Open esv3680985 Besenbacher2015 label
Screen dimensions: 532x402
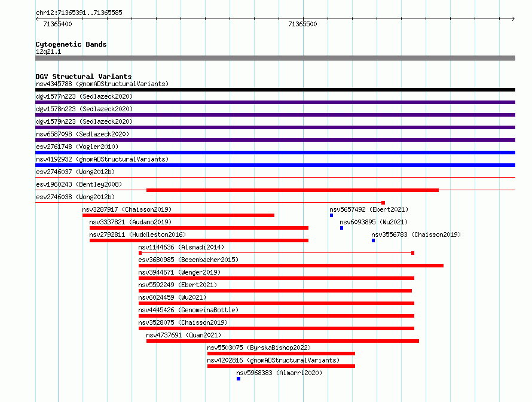tap(188, 260)
